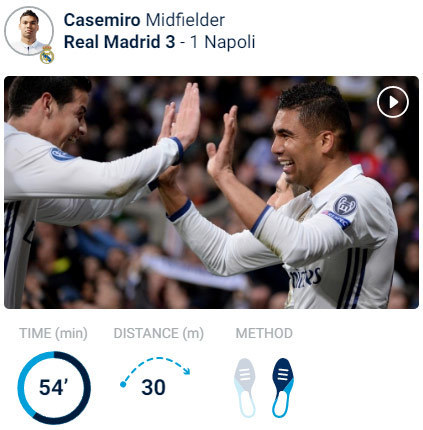Open the Napoli team name link
The height and width of the screenshot is (430, 423).
(x=230, y=42)
